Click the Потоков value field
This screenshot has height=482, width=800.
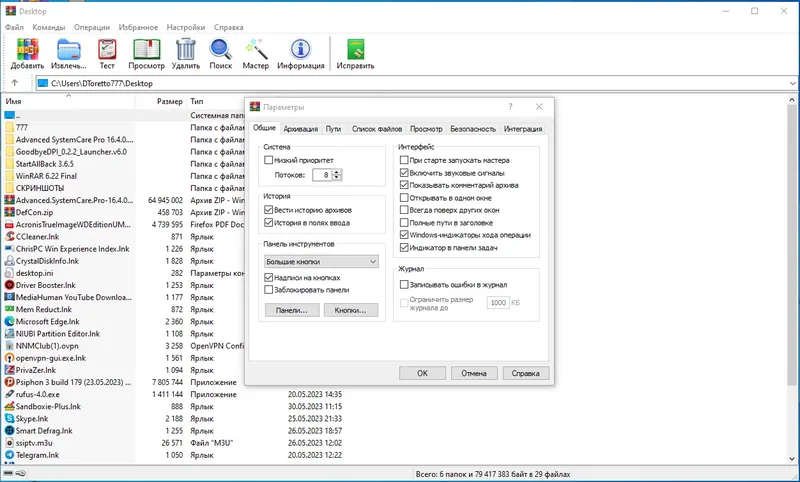tap(322, 175)
